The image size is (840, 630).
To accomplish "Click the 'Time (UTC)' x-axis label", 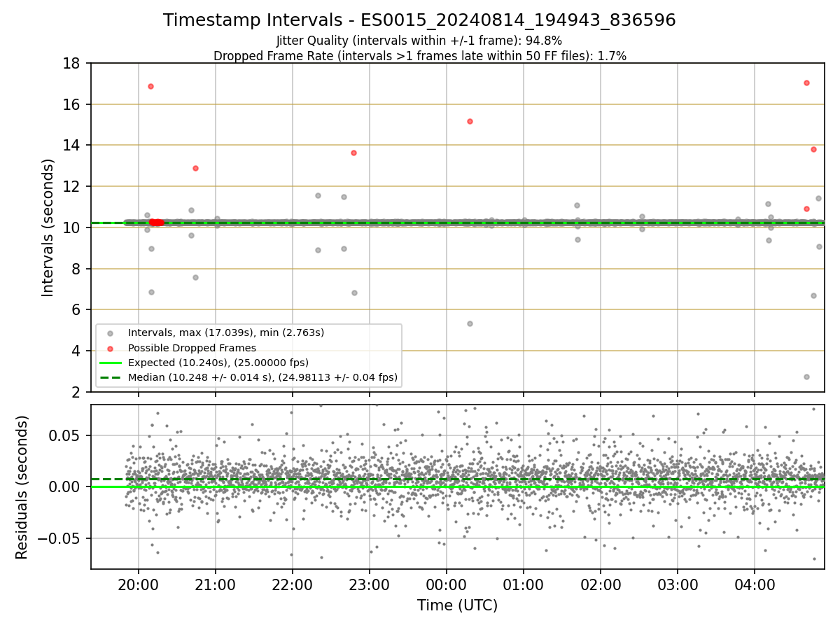I will [x=457, y=605].
